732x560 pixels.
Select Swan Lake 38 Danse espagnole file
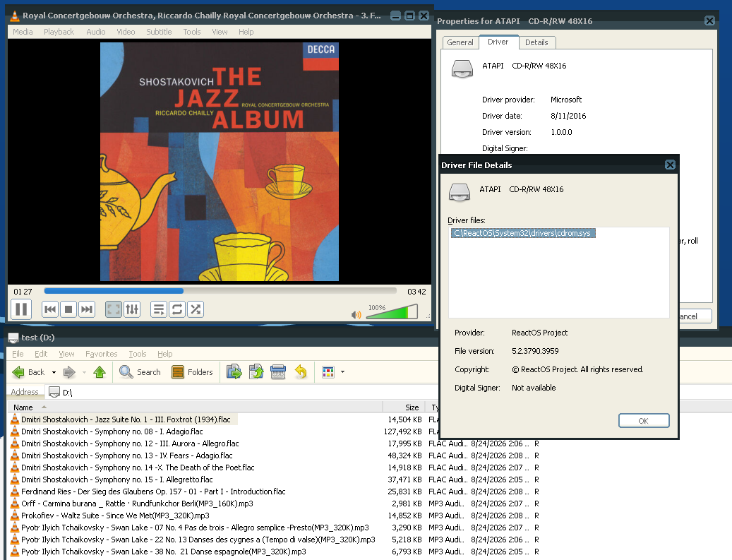click(x=163, y=552)
